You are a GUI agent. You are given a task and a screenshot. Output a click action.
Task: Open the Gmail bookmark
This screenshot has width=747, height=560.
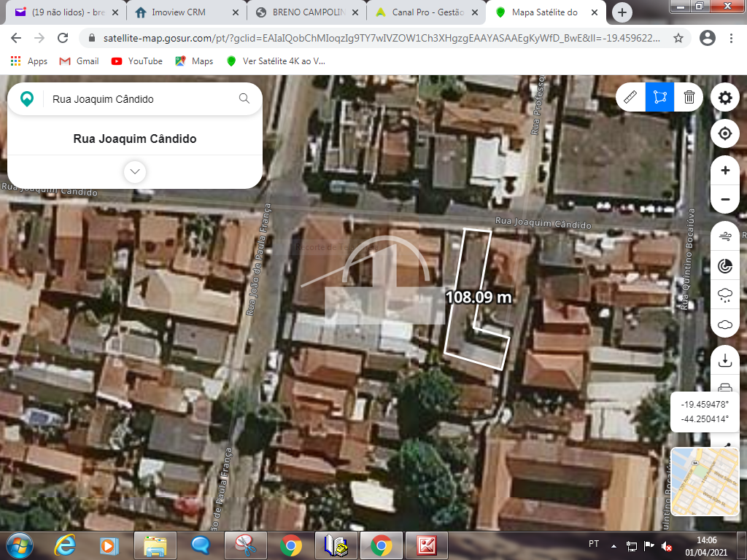pos(80,61)
